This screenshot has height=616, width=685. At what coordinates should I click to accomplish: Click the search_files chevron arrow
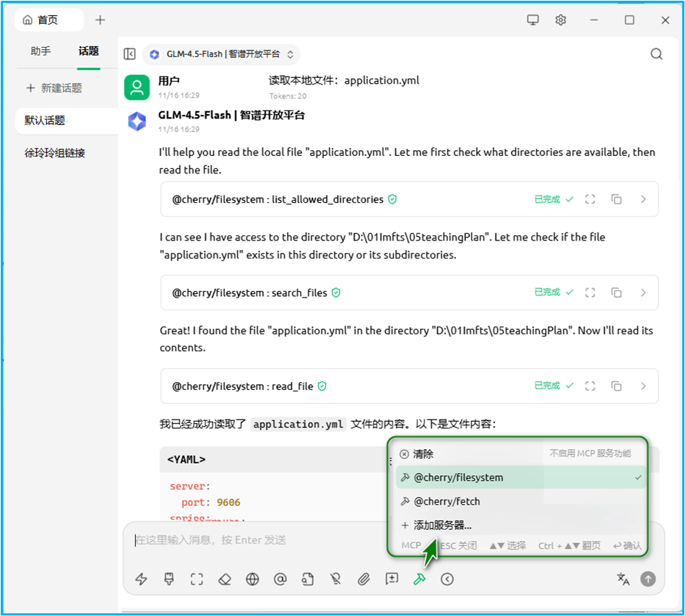pyautogui.click(x=643, y=292)
